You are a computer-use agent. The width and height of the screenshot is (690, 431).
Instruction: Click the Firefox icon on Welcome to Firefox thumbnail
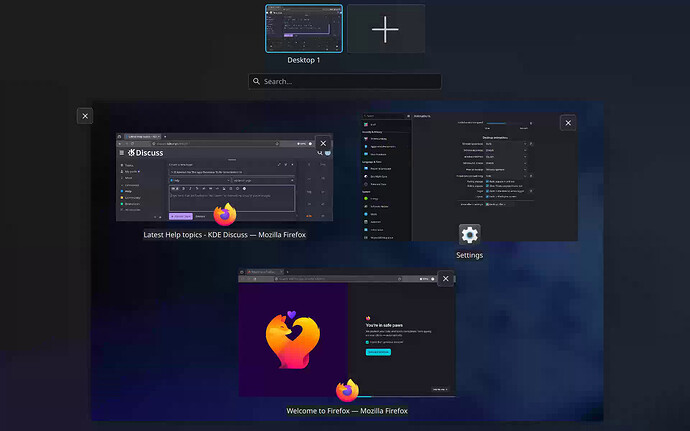point(347,390)
